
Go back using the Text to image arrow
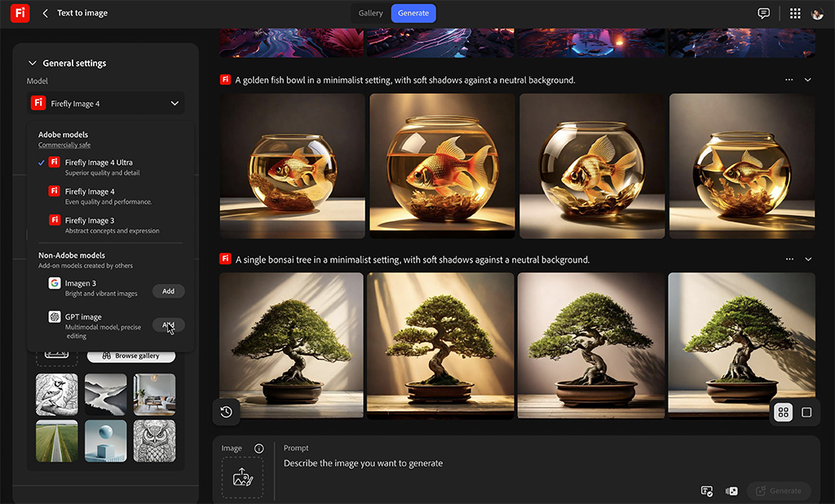coord(46,13)
